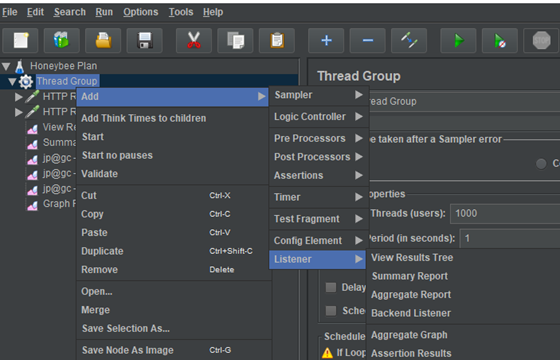
Task: Click the Cut scissors icon
Action: [194, 40]
